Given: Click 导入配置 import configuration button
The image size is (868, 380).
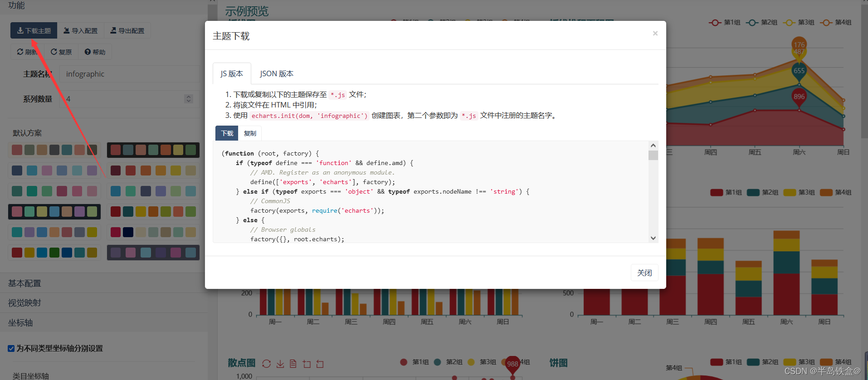Looking at the screenshot, I should tap(81, 31).
